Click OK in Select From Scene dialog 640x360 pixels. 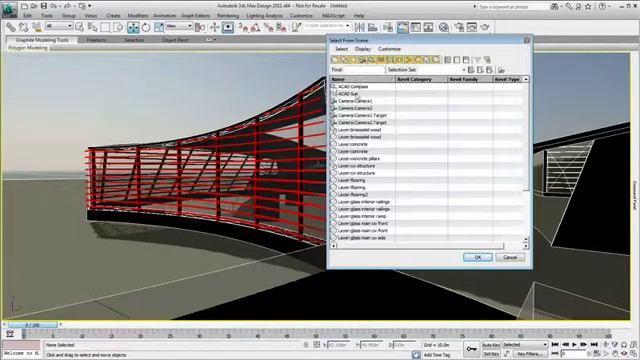point(478,257)
